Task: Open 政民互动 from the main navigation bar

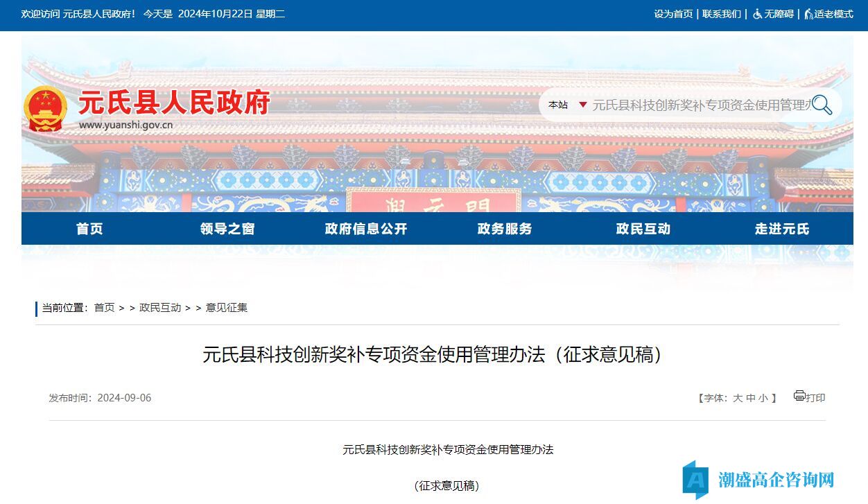Action: click(x=643, y=229)
